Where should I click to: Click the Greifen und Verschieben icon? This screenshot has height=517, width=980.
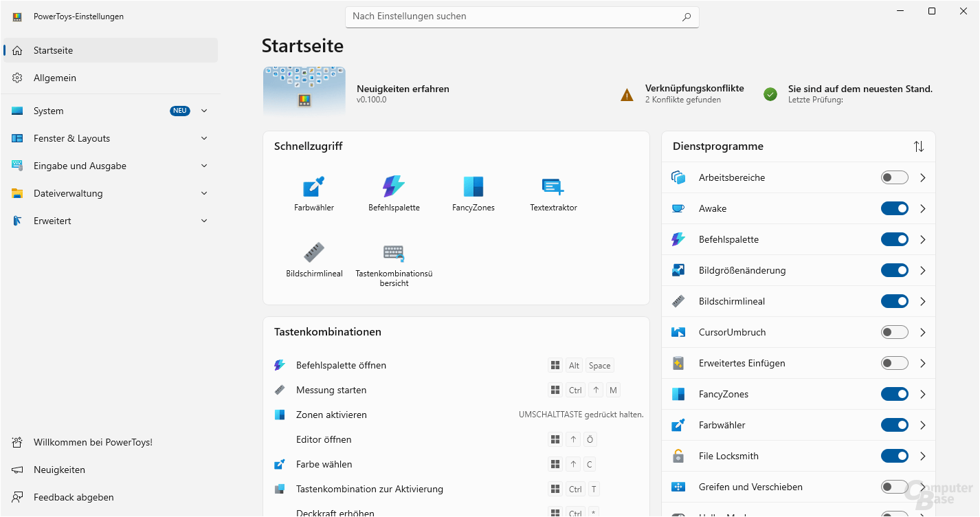tap(678, 487)
